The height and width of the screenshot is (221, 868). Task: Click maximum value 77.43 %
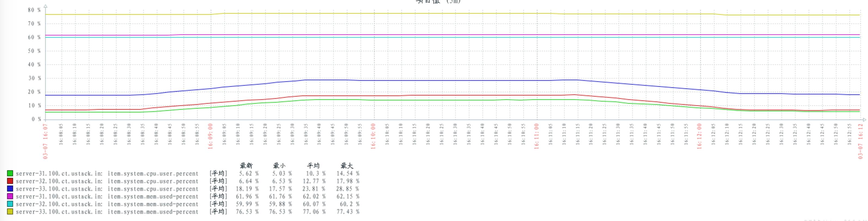[x=348, y=211]
